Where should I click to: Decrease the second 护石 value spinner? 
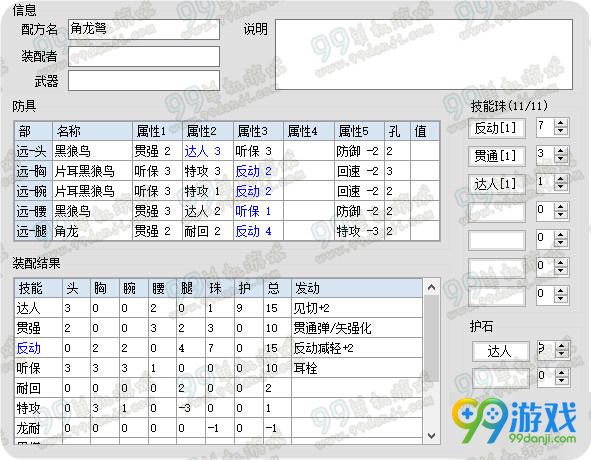562,380
